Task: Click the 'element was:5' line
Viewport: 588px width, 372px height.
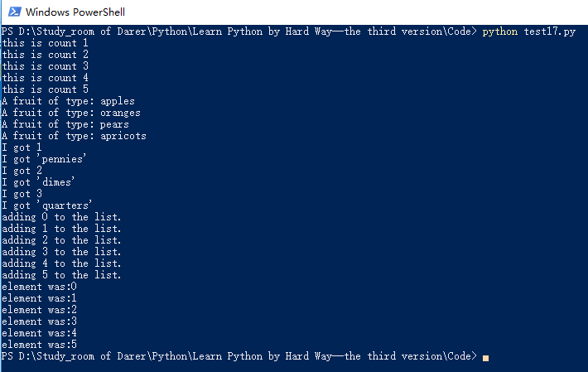Action: (x=39, y=345)
